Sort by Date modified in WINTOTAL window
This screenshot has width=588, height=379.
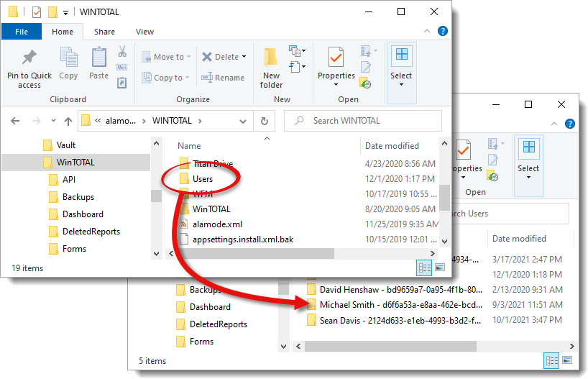pyautogui.click(x=392, y=146)
